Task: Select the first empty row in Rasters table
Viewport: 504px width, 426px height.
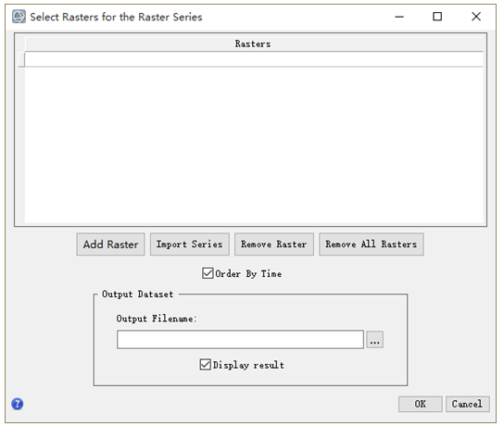Action: (x=254, y=59)
